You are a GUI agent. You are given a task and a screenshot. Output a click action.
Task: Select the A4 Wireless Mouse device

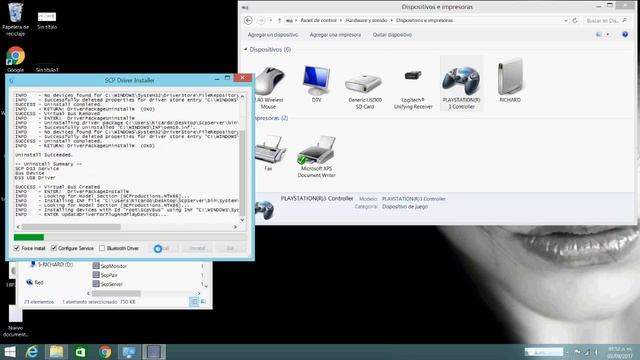click(269, 87)
